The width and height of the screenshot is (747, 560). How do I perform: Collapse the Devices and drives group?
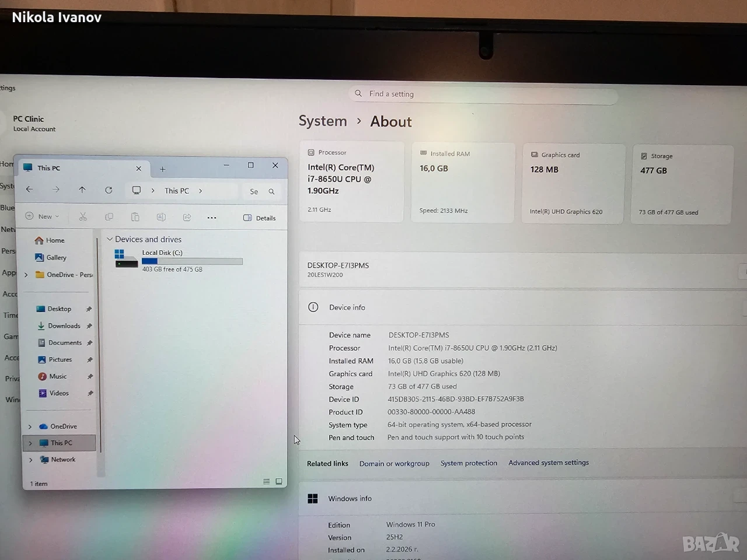tap(109, 239)
